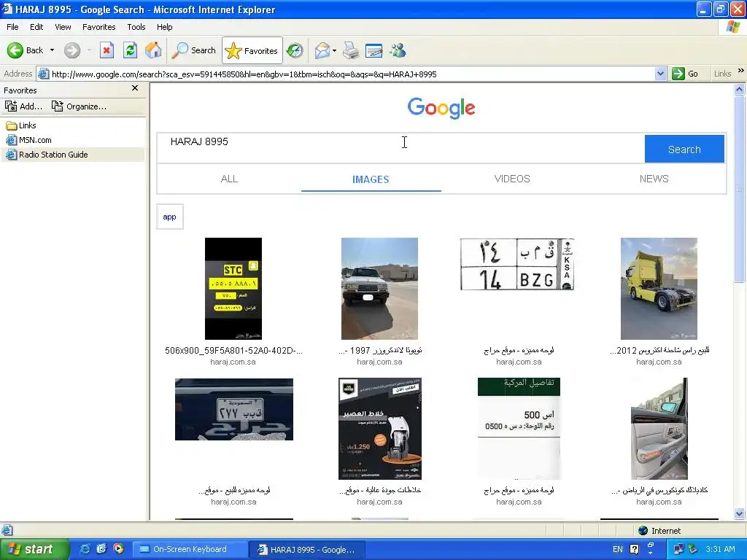747x560 pixels.
Task: Click the app filter chip
Action: pos(169,217)
